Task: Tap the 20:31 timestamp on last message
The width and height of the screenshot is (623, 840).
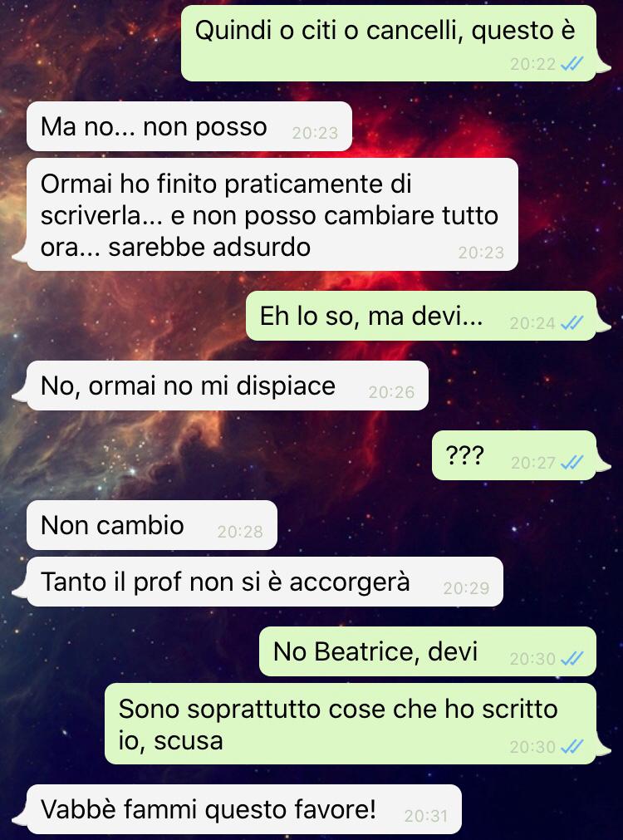Action: tap(426, 815)
